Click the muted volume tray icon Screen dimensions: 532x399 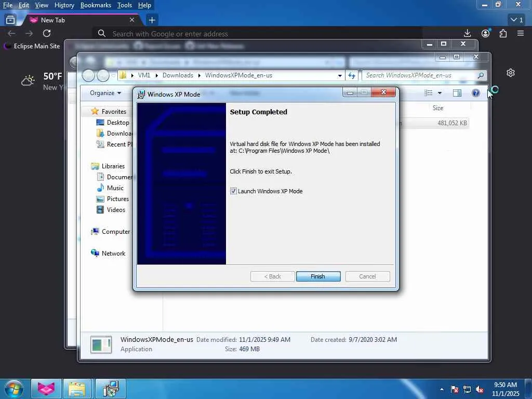(480, 389)
